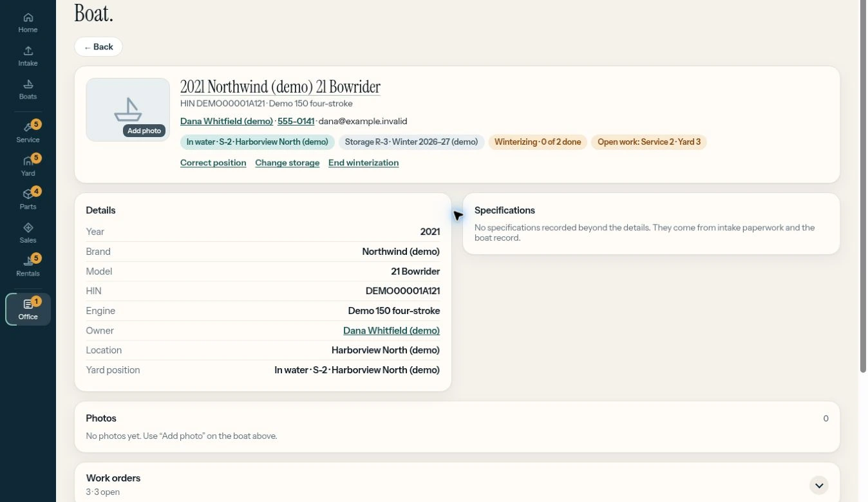Click the page vertical scrollbar thumb
The height and width of the screenshot is (502, 868).
(x=863, y=186)
